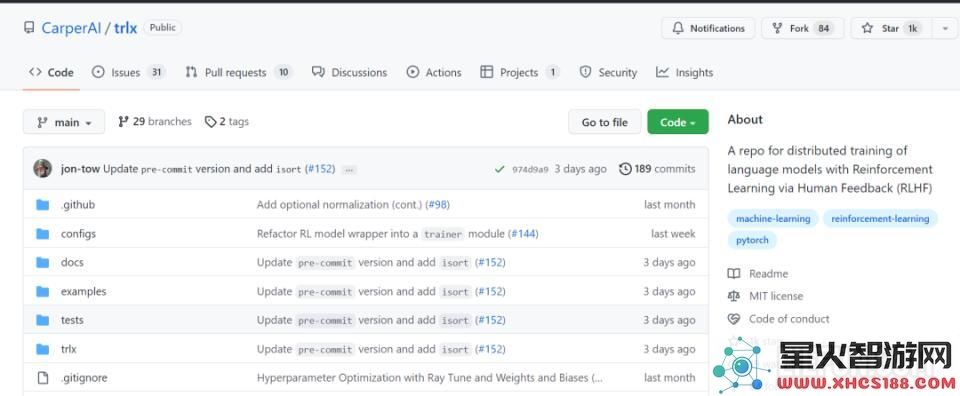Click the examples folder icon

(42, 291)
